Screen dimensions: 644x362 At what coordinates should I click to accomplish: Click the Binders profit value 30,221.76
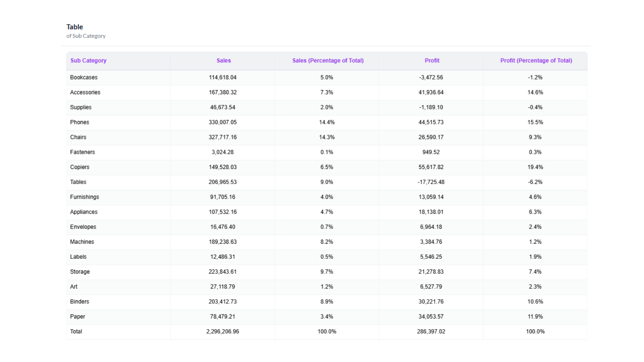(x=431, y=302)
